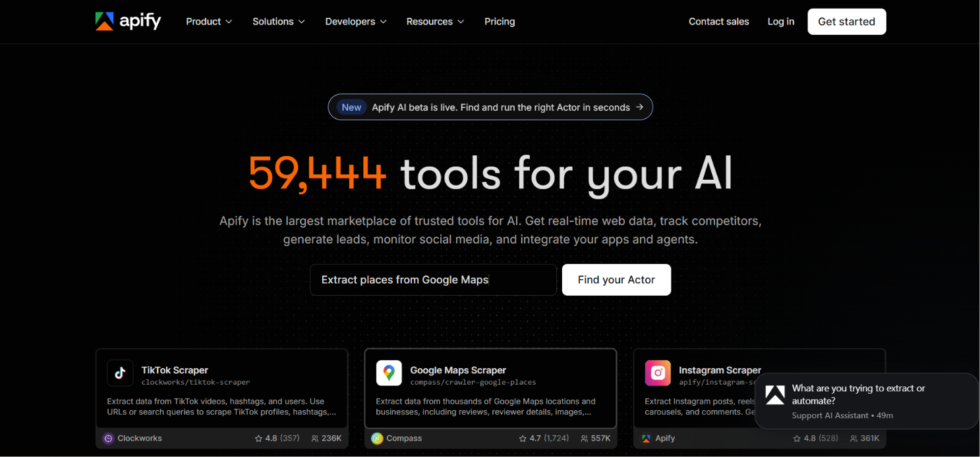The image size is (980, 457).
Task: Click the Get started button
Action: pyautogui.click(x=847, y=22)
